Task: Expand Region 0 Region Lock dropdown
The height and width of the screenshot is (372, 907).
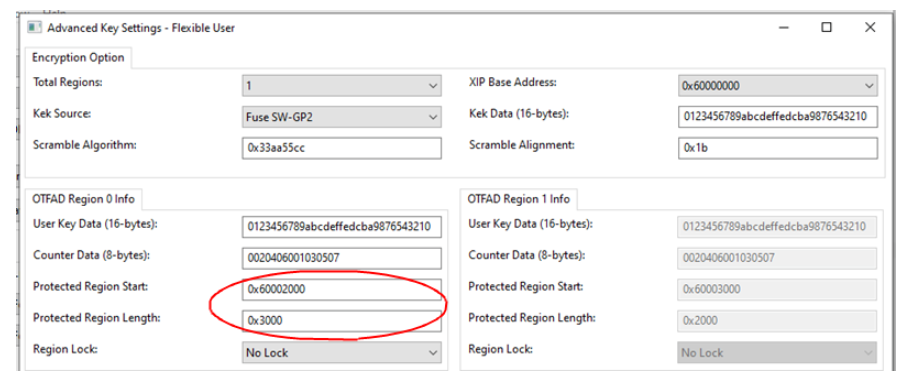Action: click(341, 352)
